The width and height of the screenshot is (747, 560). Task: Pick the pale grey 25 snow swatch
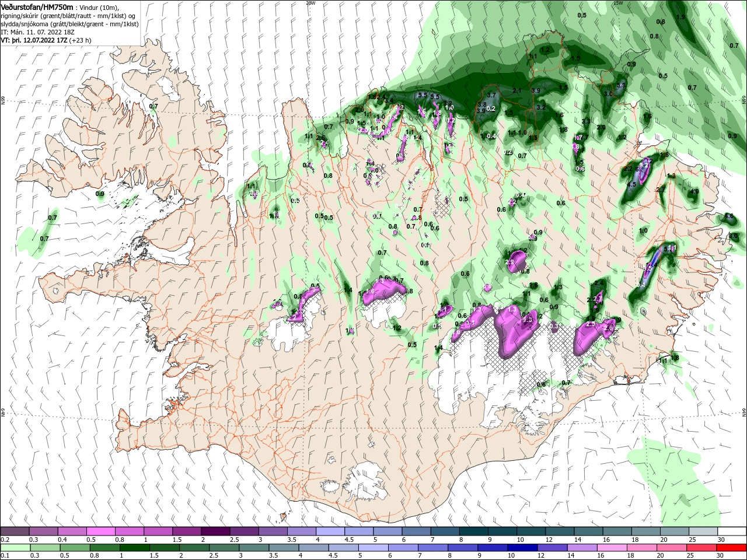click(703, 531)
